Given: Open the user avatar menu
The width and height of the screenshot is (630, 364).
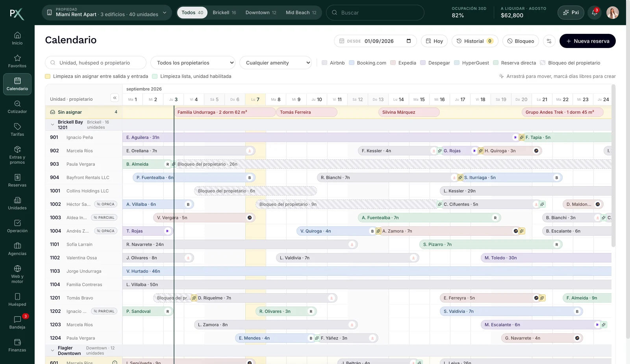Looking at the screenshot, I should [613, 13].
